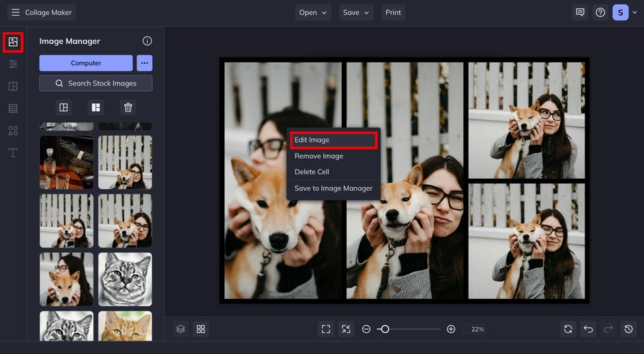Click Search Stock Images button
The height and width of the screenshot is (354, 644).
tap(96, 83)
